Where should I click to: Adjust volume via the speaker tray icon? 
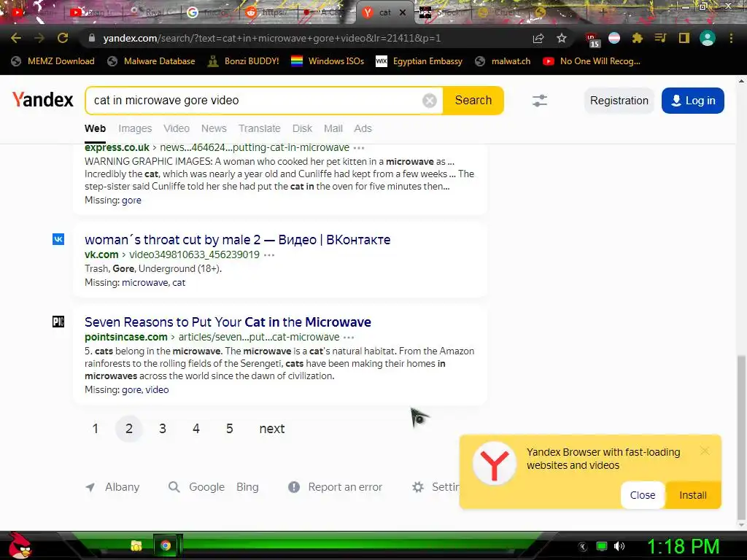point(619,546)
